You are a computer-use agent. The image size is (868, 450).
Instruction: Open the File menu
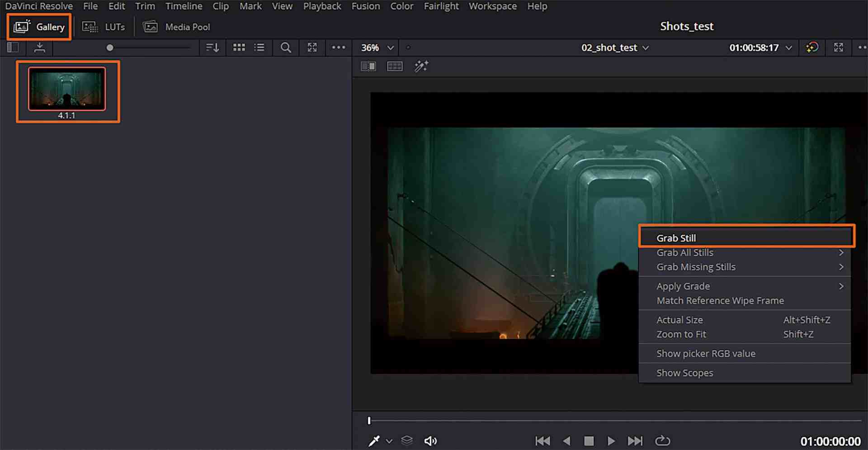pyautogui.click(x=90, y=6)
